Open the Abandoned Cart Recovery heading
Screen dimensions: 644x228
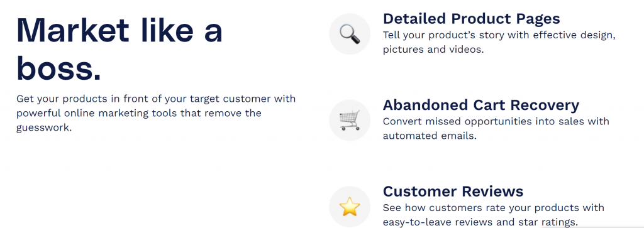(481, 106)
